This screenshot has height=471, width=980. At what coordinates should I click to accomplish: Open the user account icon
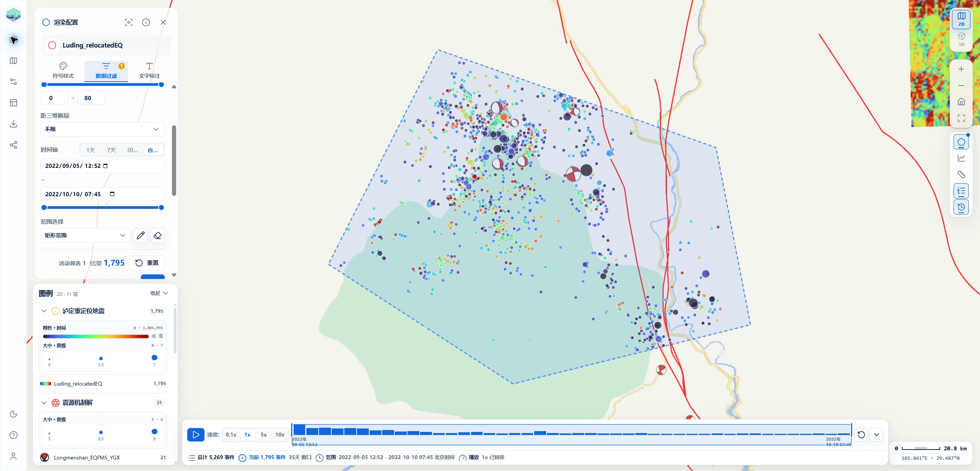tap(14, 456)
